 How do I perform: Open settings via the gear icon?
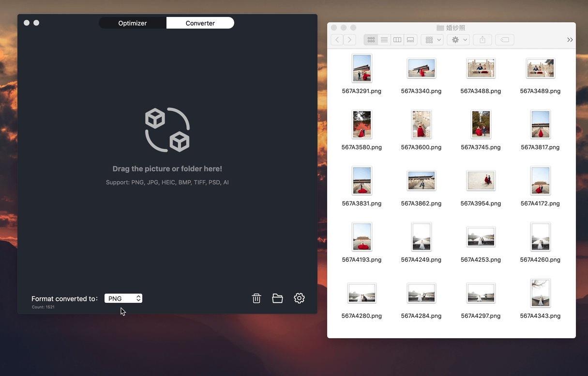[x=299, y=298]
